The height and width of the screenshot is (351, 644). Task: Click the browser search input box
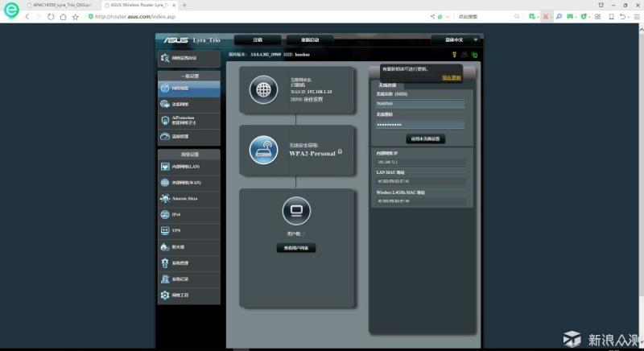tap(485, 16)
